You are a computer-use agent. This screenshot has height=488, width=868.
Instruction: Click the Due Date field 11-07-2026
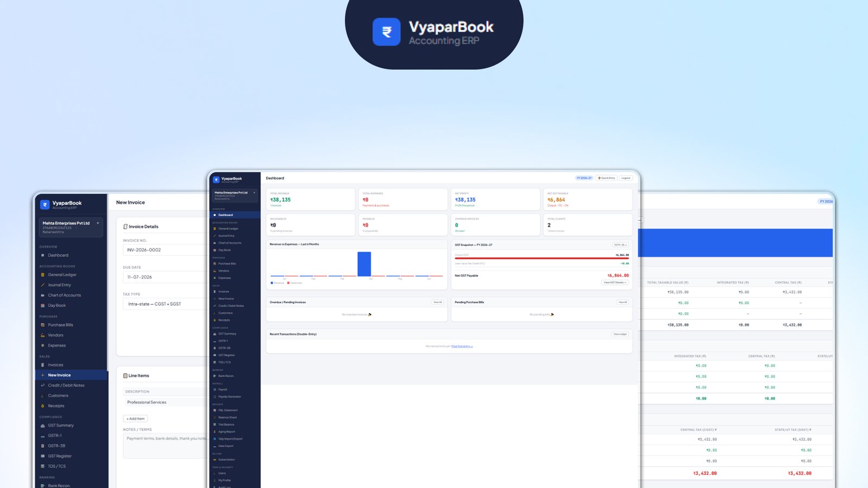pos(165,277)
